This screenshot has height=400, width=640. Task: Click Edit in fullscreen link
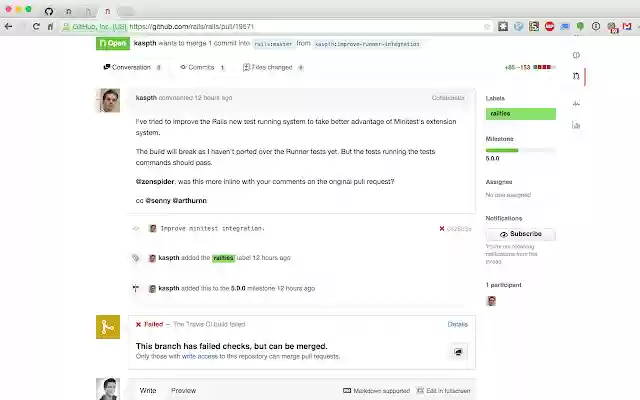pyautogui.click(x=443, y=391)
